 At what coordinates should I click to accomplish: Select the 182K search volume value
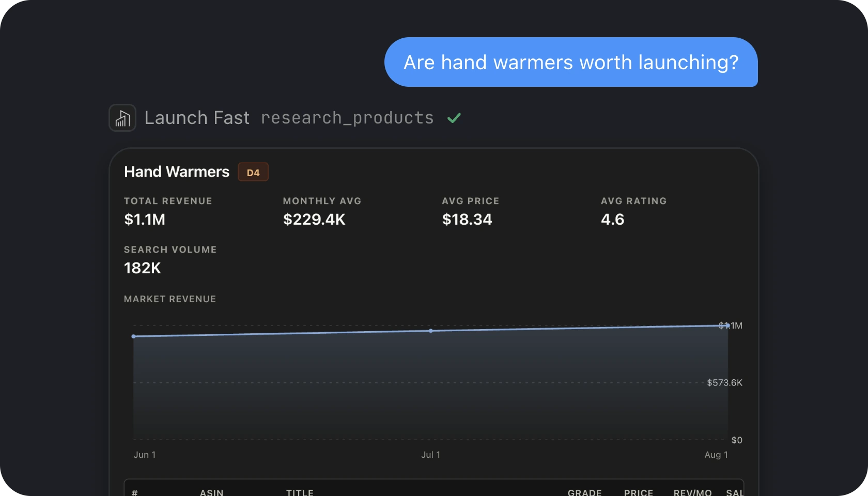[x=143, y=268]
